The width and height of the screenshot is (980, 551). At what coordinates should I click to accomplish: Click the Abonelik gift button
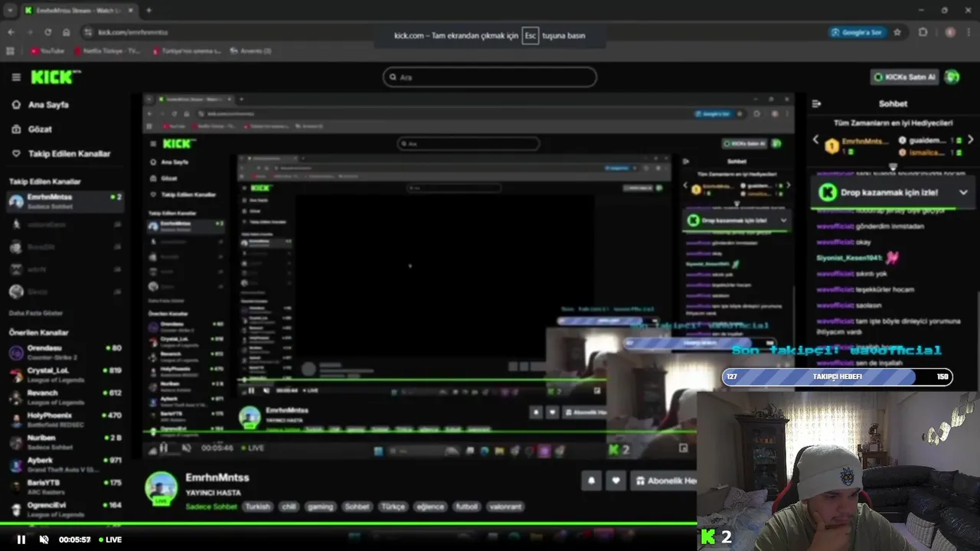(665, 481)
